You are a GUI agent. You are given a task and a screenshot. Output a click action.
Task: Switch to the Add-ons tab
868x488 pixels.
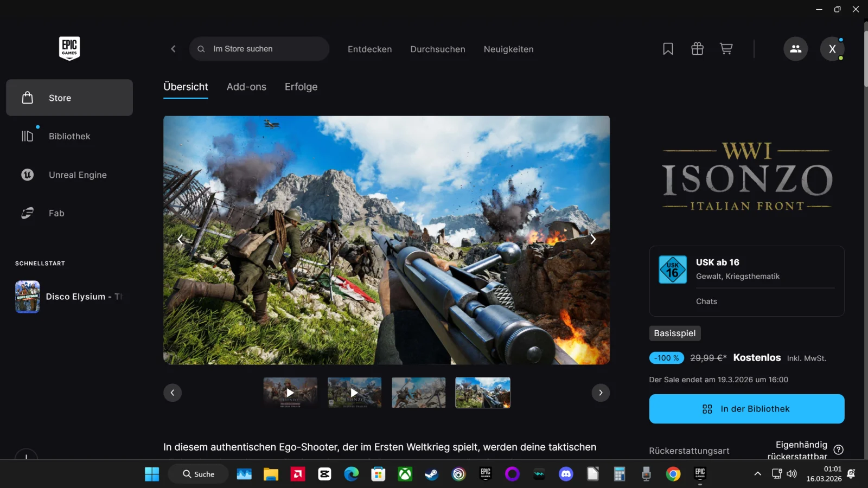click(x=246, y=87)
